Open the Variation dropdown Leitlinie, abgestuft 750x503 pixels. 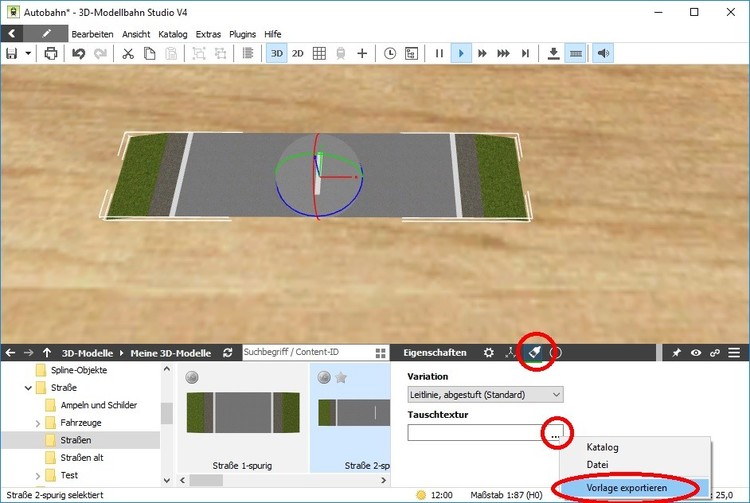(x=485, y=395)
